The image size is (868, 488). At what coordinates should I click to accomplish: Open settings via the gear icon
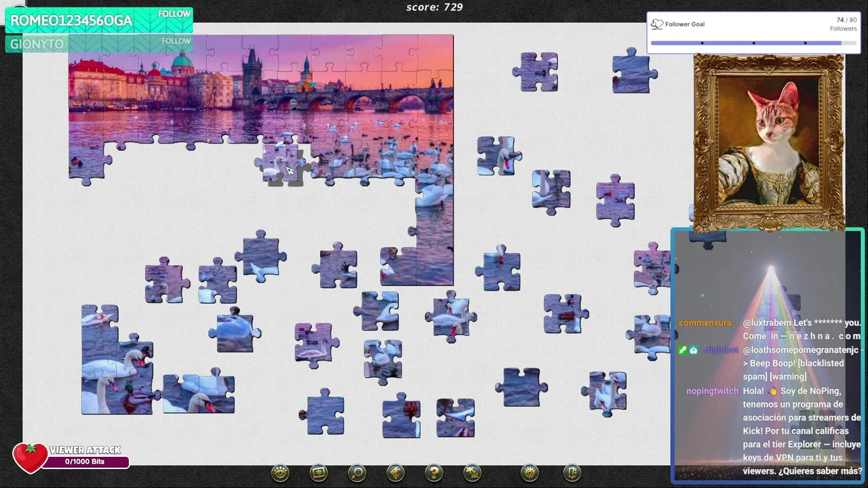[530, 473]
